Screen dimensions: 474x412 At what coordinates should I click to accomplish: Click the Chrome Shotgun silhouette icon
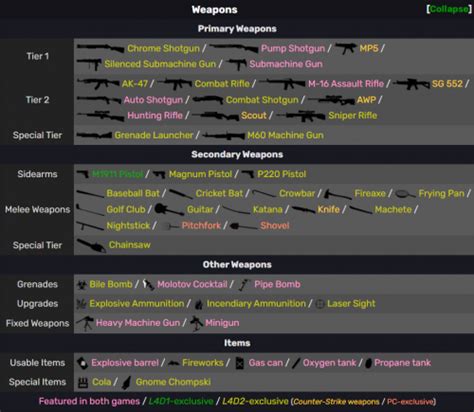[x=101, y=48]
